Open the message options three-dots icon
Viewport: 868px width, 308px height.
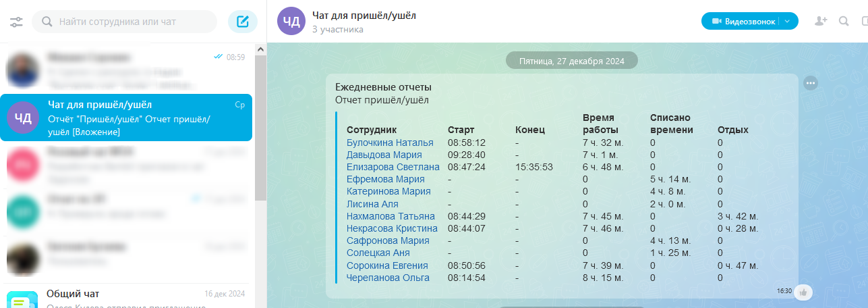pyautogui.click(x=811, y=83)
